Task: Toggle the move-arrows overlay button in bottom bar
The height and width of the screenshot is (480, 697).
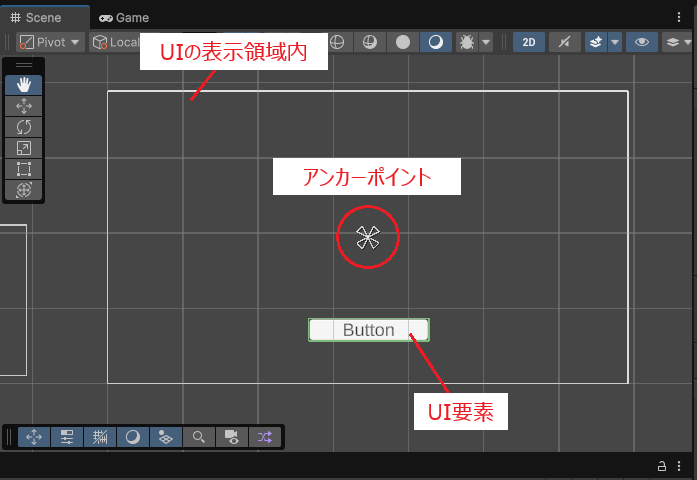Action: (x=34, y=437)
